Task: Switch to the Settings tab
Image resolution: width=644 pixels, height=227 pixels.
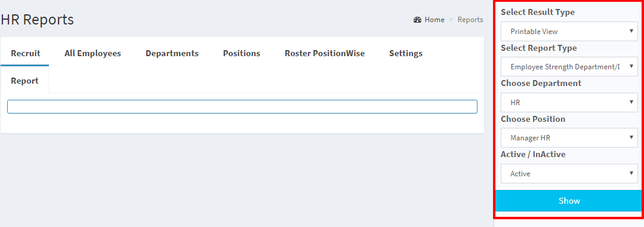Action: point(406,53)
